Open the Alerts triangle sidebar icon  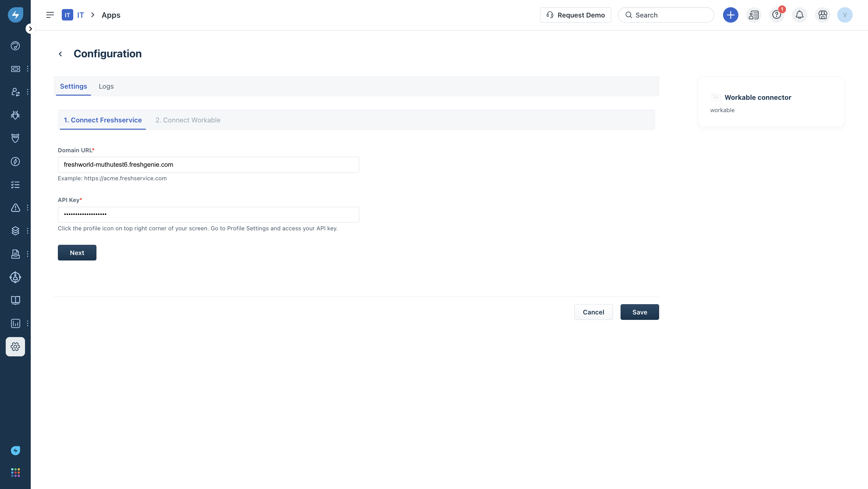15,208
